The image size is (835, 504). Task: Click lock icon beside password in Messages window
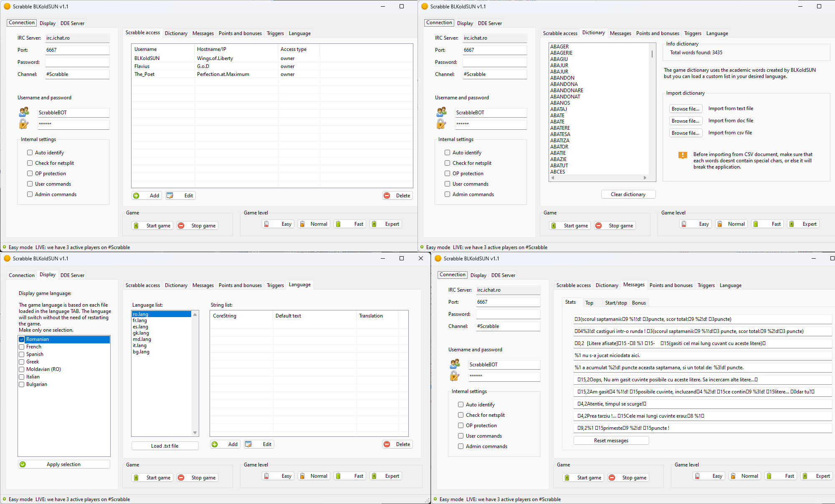tap(455, 376)
